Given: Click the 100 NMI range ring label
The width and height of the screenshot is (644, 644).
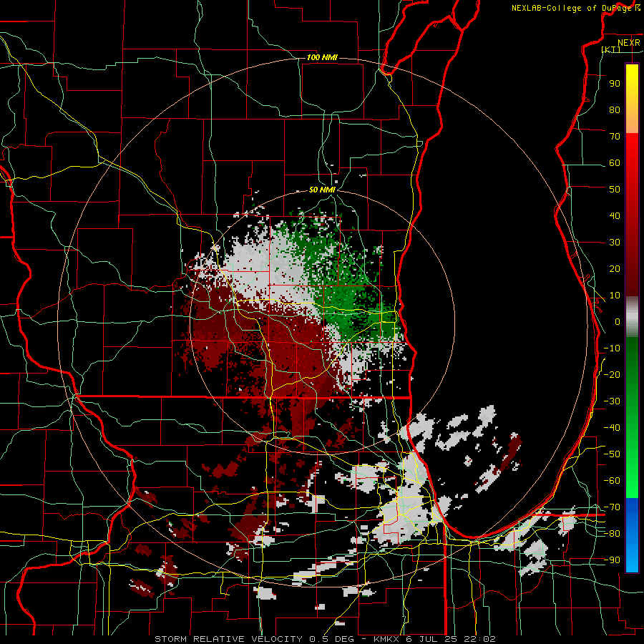Looking at the screenshot, I should tap(322, 57).
